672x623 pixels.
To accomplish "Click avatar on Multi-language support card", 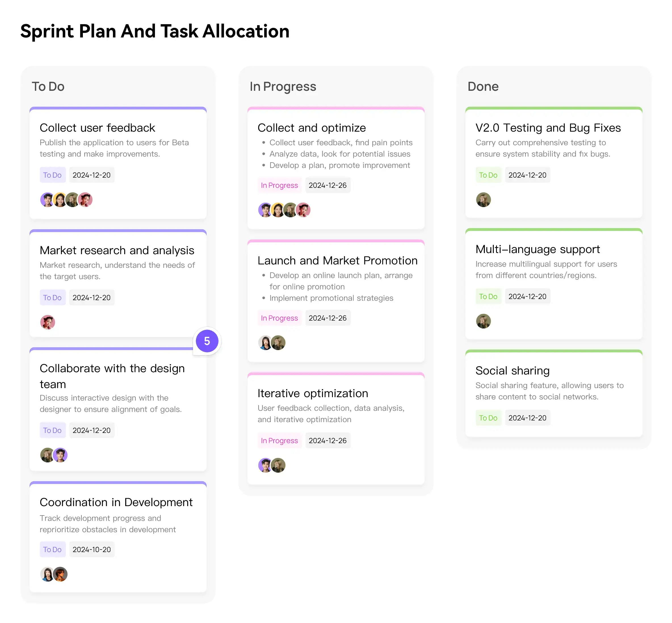I will pos(483,321).
